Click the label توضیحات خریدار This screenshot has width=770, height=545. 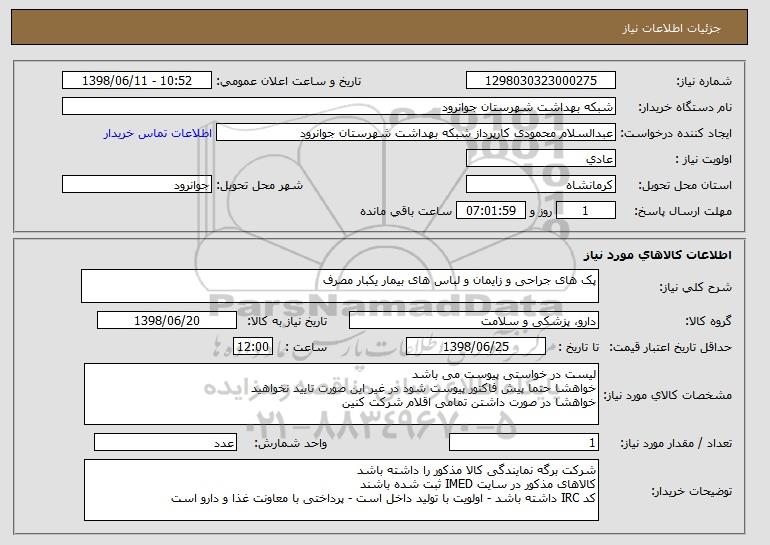[x=691, y=491]
